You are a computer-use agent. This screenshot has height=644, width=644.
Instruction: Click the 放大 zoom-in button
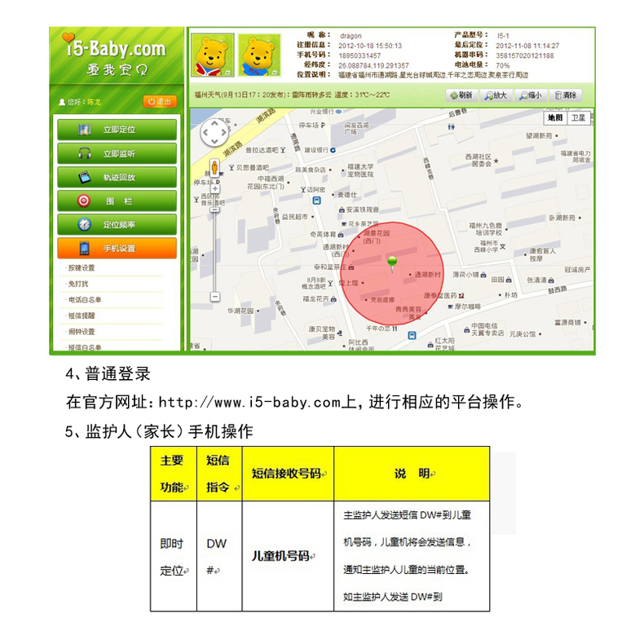click(496, 95)
